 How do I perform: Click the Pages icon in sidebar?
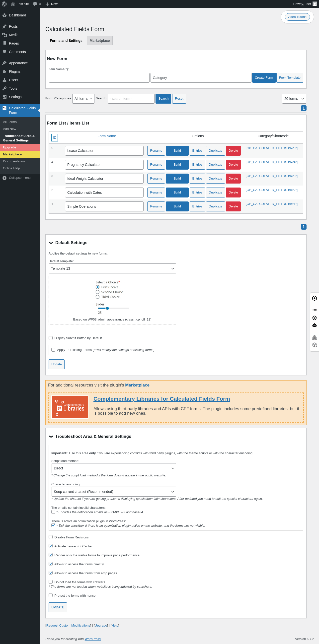click(4, 44)
